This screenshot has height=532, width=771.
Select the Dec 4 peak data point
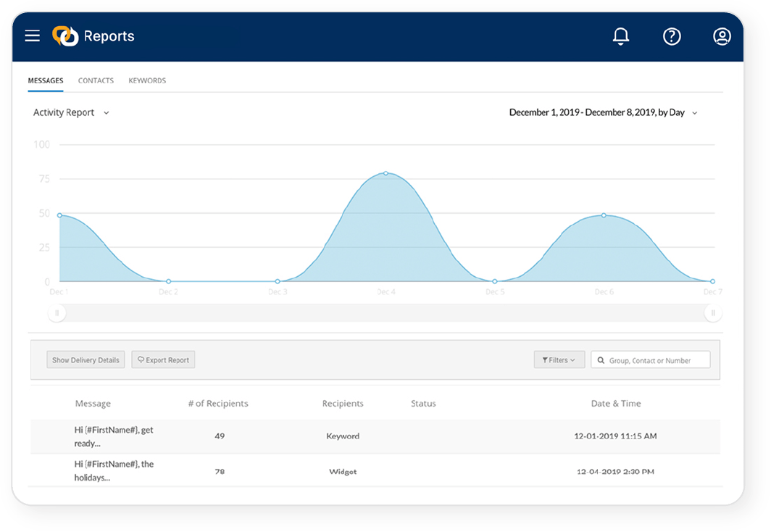(386, 173)
